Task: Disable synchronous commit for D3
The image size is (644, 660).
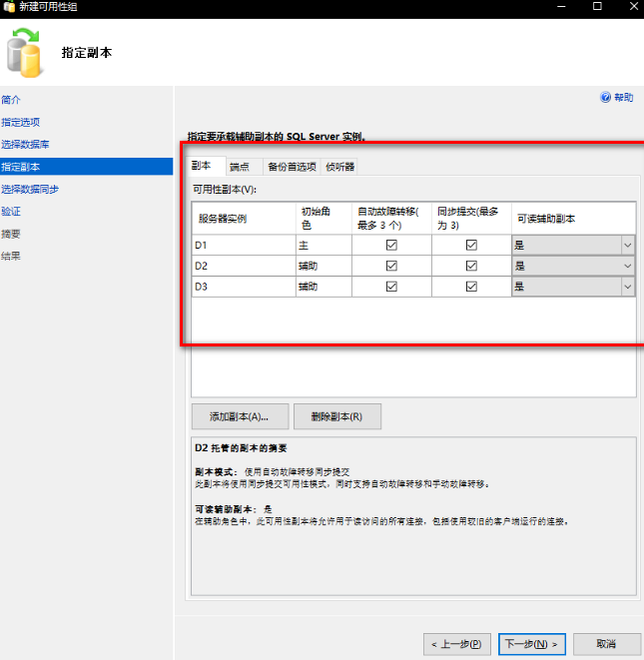Action: click(x=471, y=287)
